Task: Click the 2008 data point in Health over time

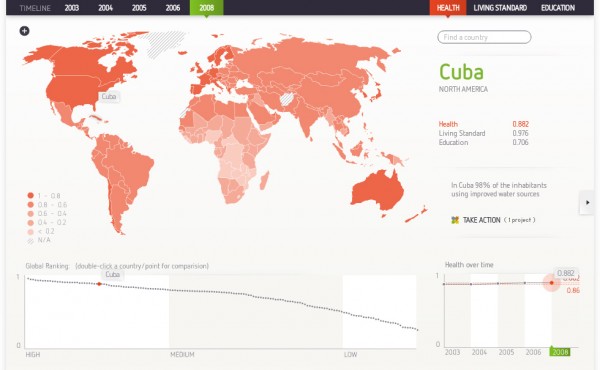Action: point(551,283)
